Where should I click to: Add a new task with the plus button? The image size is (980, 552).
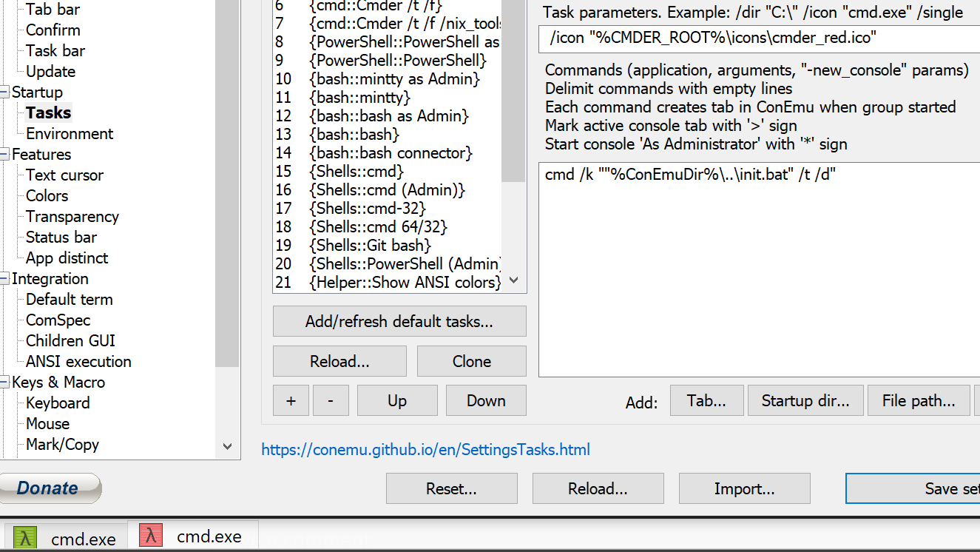[291, 400]
